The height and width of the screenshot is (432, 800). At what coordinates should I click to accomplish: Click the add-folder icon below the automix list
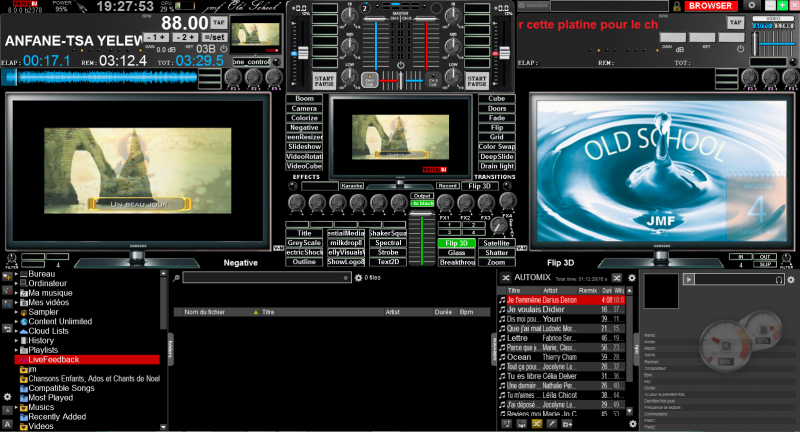[567, 424]
